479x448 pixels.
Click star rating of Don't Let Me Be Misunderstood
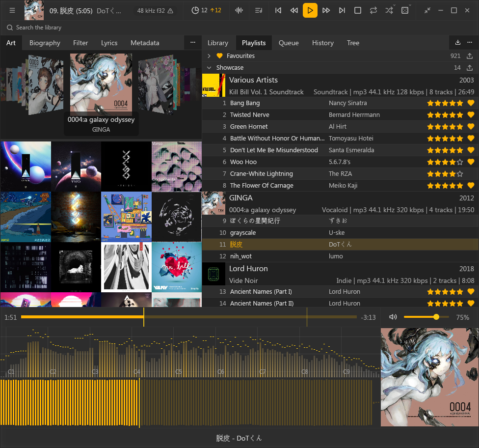coord(445,150)
